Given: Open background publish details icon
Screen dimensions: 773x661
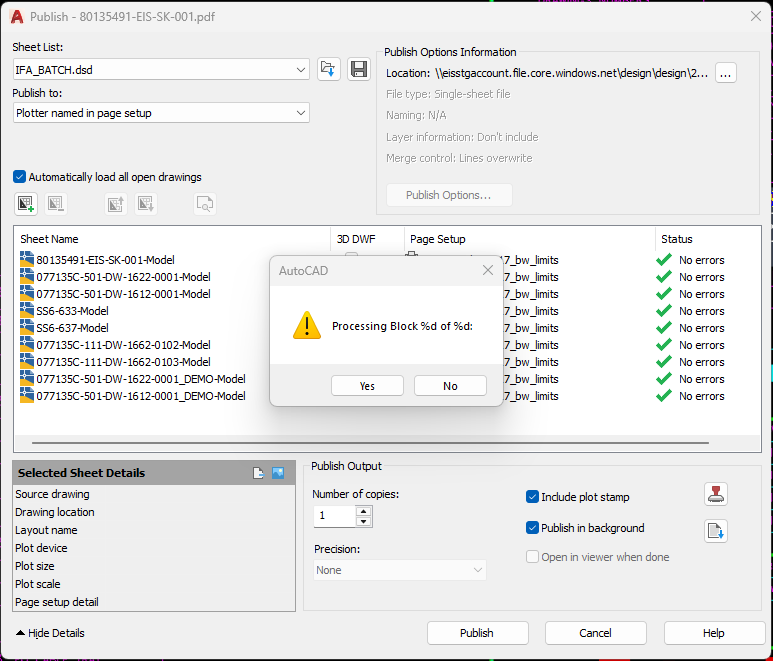Looking at the screenshot, I should (715, 531).
